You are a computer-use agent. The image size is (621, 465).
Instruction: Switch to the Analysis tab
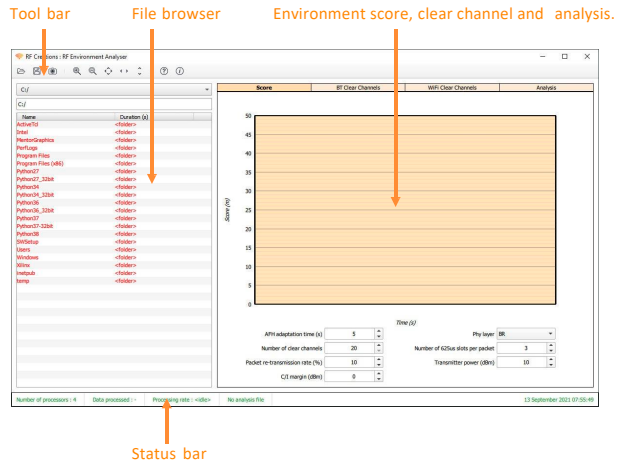[x=545, y=88]
